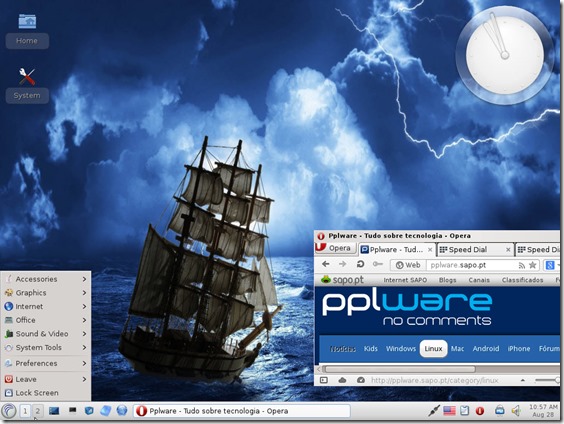Image resolution: width=564 pixels, height=424 pixels.
Task: Click the Opera Link cloud icon
Action: [342, 380]
